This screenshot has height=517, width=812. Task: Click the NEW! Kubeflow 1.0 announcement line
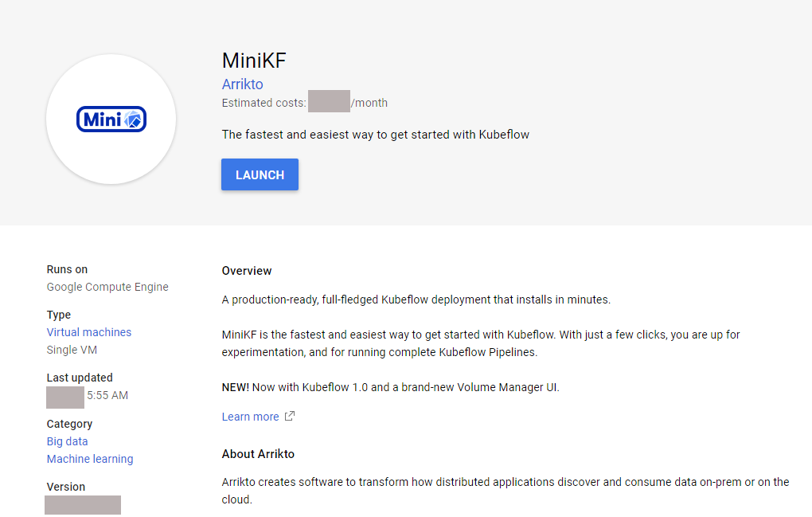coord(390,387)
